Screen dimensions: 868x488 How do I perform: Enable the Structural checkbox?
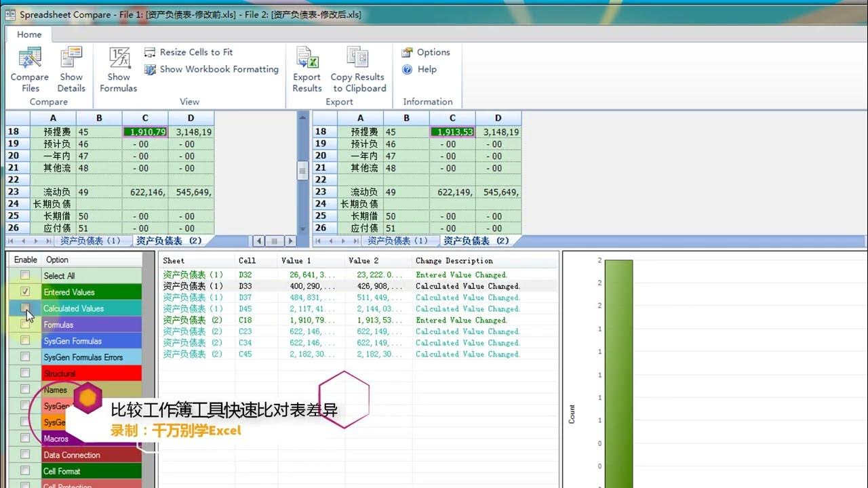[x=25, y=373]
